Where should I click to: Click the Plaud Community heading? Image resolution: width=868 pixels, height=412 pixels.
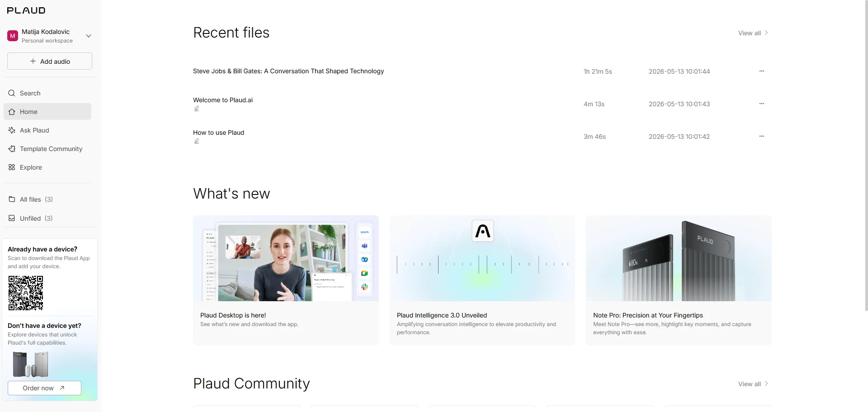(251, 384)
